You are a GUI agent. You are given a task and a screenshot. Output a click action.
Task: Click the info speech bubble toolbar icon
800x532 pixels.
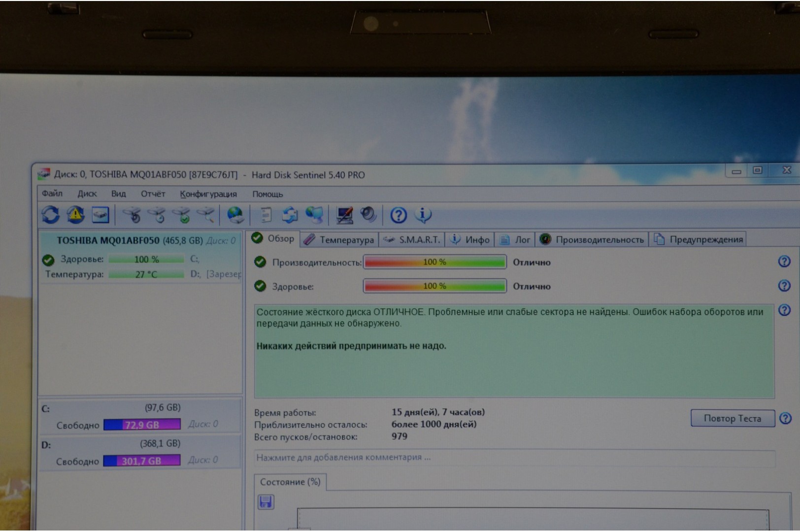click(x=423, y=215)
